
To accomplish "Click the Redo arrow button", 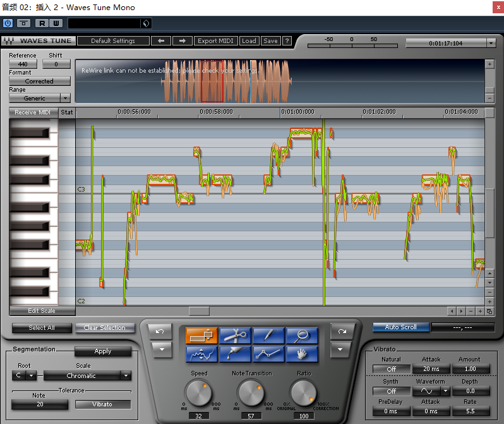I will (342, 332).
